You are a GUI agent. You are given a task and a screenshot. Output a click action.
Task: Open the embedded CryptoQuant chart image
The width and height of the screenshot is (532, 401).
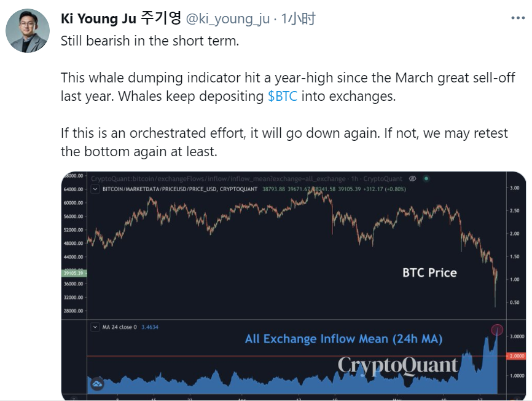point(294,286)
